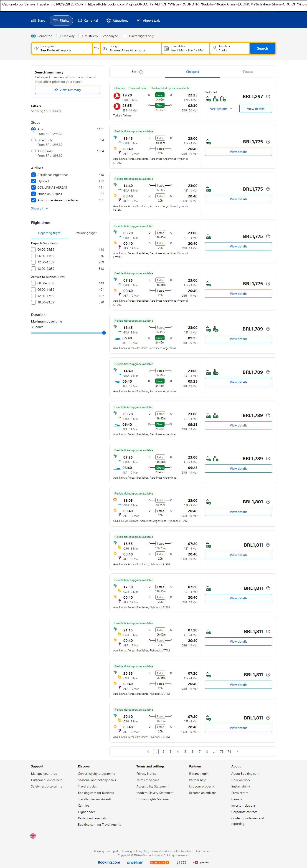307x868 pixels.
Task: Click the help icon next to BRL1,801 price
Action: [268, 502]
